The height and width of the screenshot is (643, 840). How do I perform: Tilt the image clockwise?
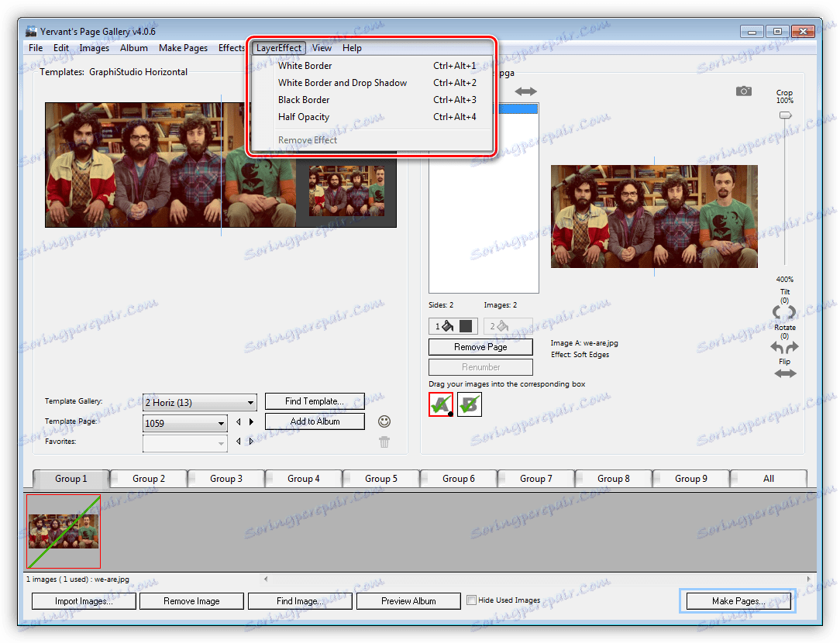[x=792, y=311]
